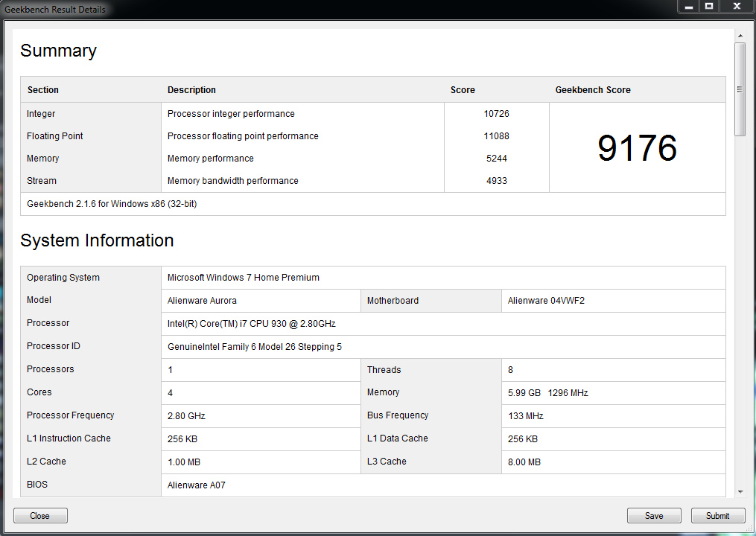Close the window with the X icon
The width and height of the screenshot is (756, 536).
[x=737, y=6]
